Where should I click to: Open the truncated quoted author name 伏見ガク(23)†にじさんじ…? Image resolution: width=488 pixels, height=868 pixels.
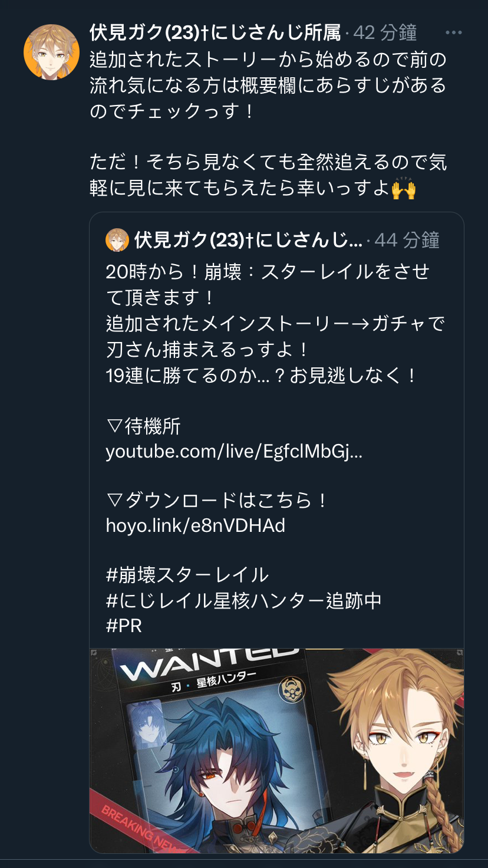click(248, 240)
